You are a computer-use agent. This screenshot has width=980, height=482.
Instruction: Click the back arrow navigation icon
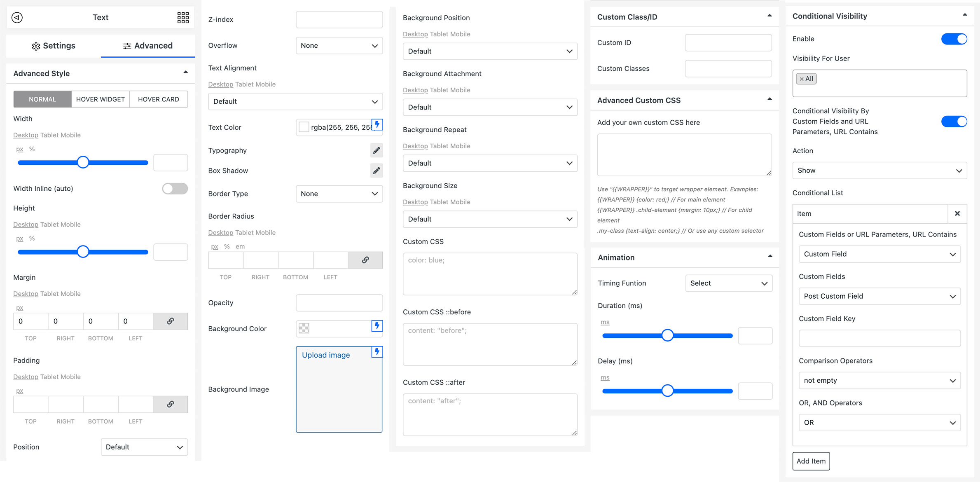coord(17,17)
